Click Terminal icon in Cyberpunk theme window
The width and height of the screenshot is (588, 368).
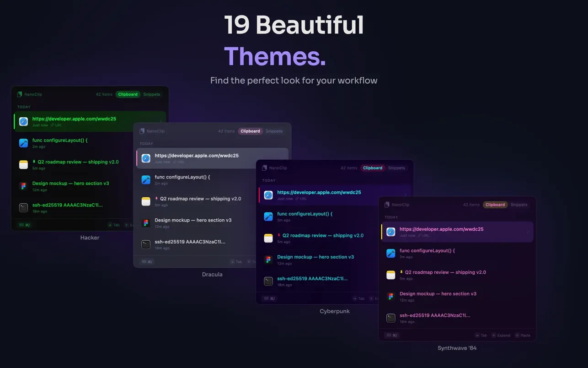tap(268, 281)
